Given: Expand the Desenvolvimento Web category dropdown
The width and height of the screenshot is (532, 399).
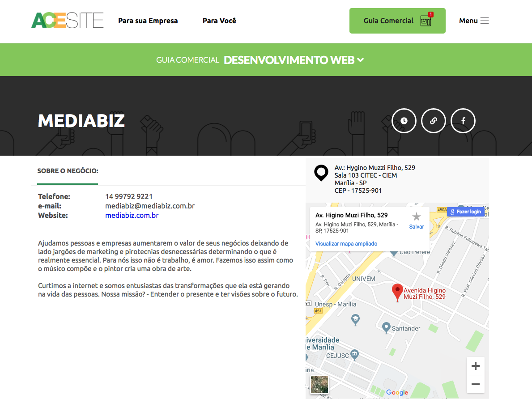Looking at the screenshot, I should pyautogui.click(x=294, y=60).
